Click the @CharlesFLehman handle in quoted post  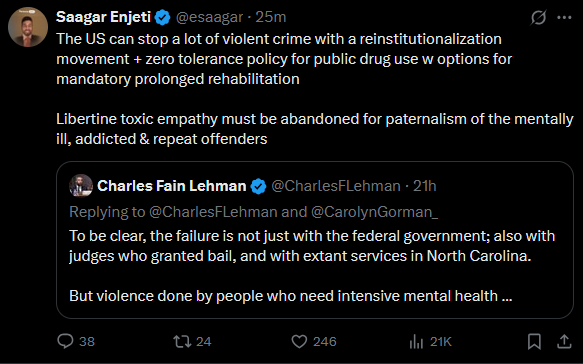336,186
